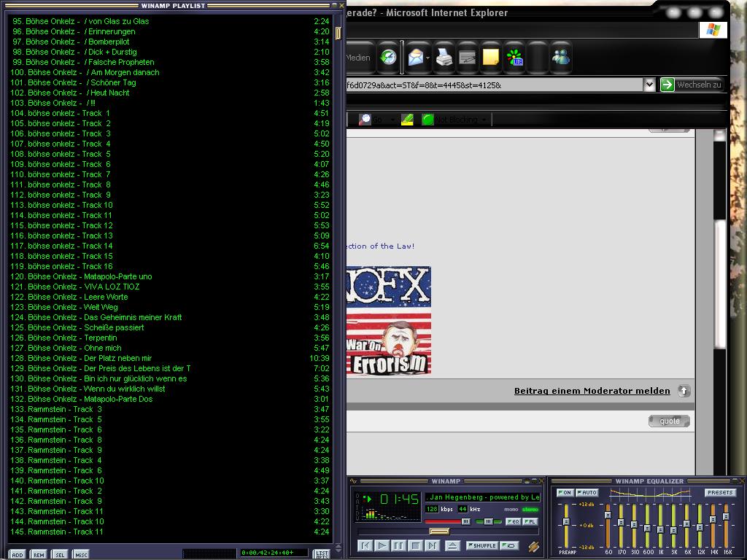Click the Winamp balance slider
This screenshot has width=747, height=560.
[488, 521]
